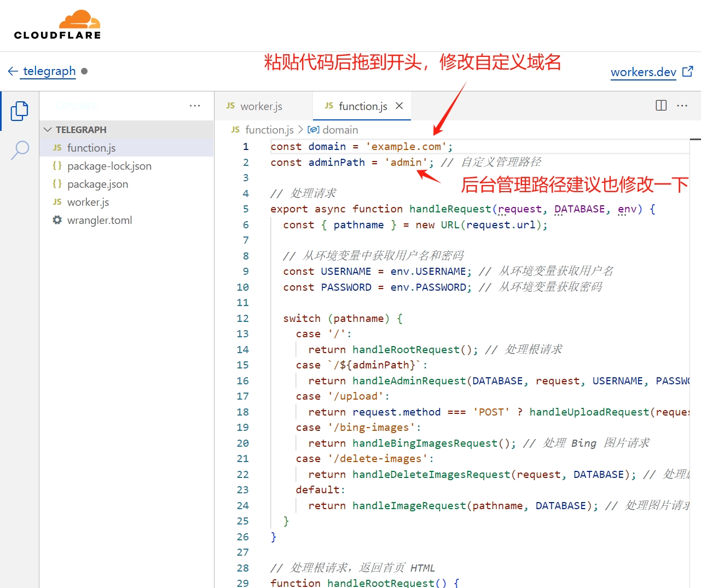
Task: Click the JS icon in the breadcrumb
Action: coord(236,130)
